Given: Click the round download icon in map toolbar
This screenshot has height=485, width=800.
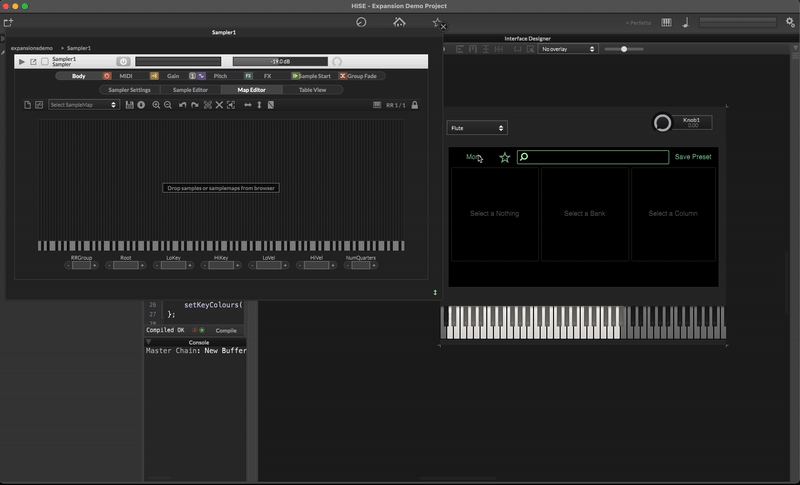Looking at the screenshot, I should [x=141, y=105].
